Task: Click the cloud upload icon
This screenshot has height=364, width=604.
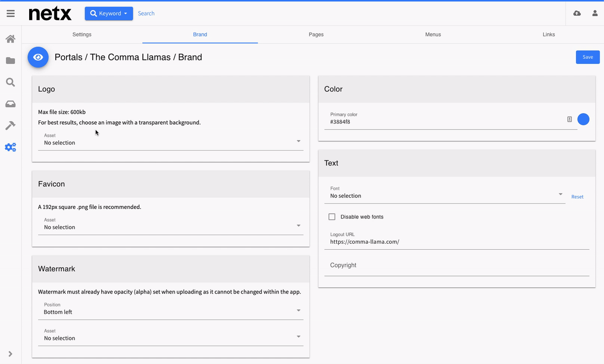Action: [x=577, y=14]
